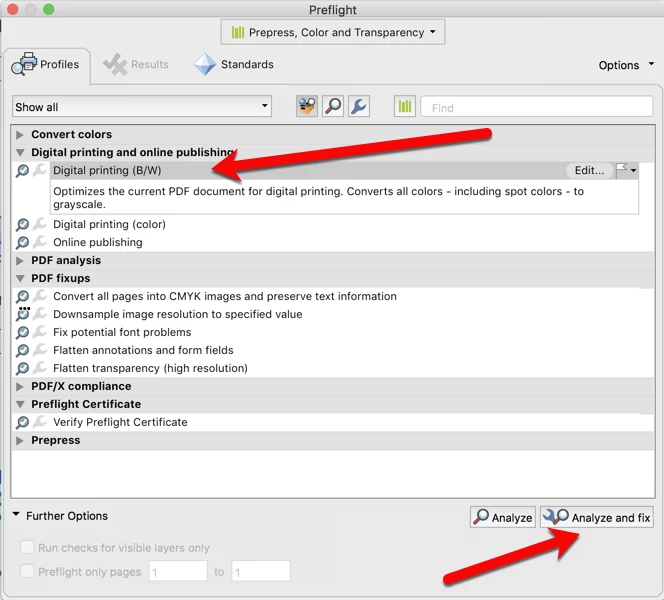Collapse the Further Options section
The height and width of the screenshot is (600, 664).
pos(16,515)
